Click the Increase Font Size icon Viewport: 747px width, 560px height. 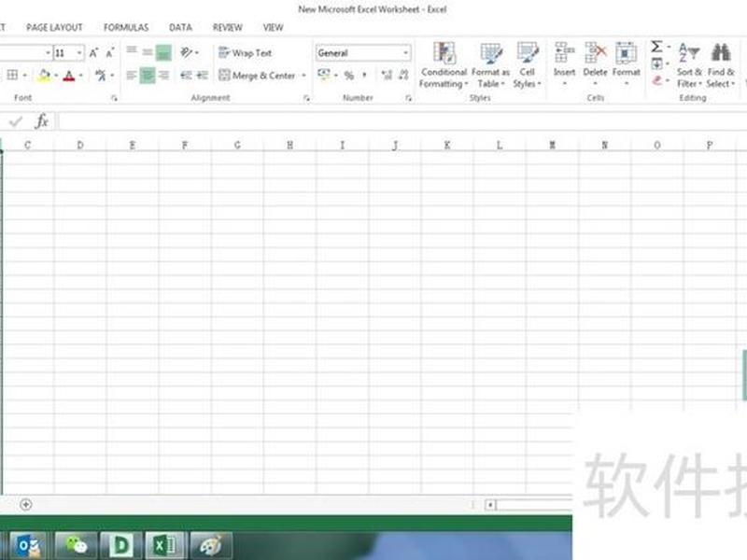[x=94, y=53]
